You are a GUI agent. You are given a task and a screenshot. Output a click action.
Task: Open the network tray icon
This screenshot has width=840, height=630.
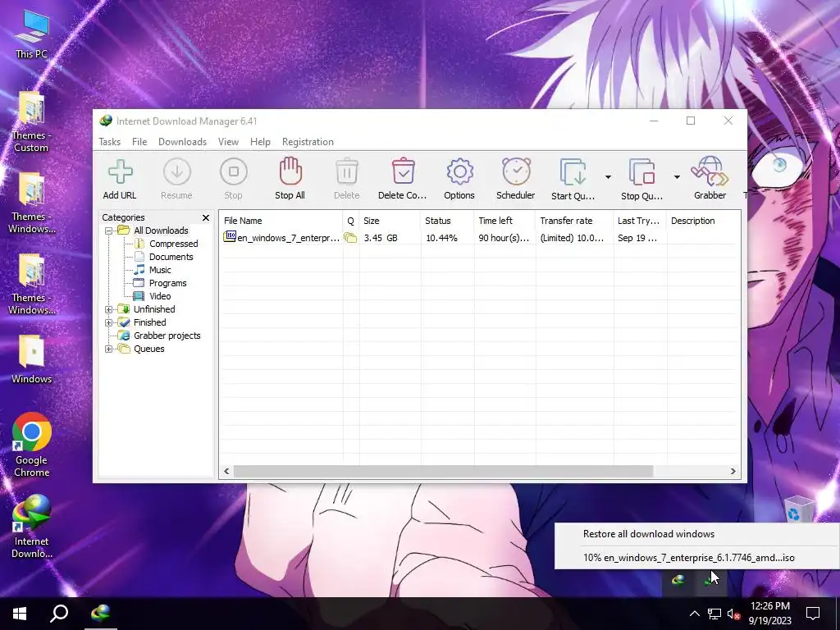click(x=714, y=614)
